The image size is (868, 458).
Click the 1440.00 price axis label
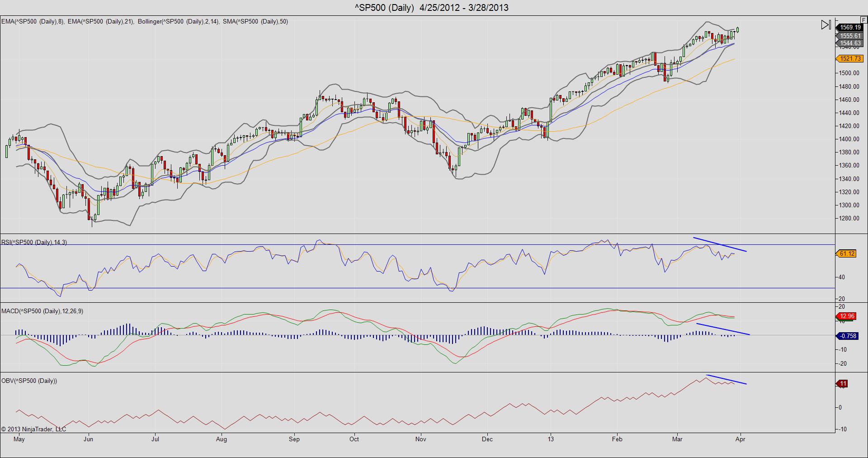pos(849,113)
